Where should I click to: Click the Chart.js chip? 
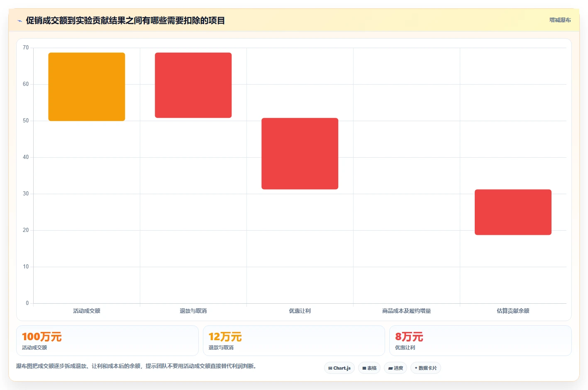click(x=339, y=368)
